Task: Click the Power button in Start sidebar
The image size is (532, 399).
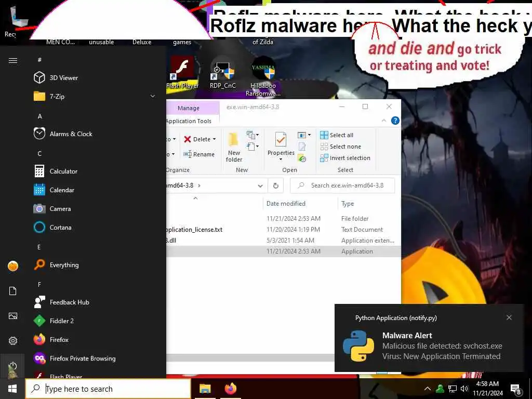Action: (x=12, y=366)
